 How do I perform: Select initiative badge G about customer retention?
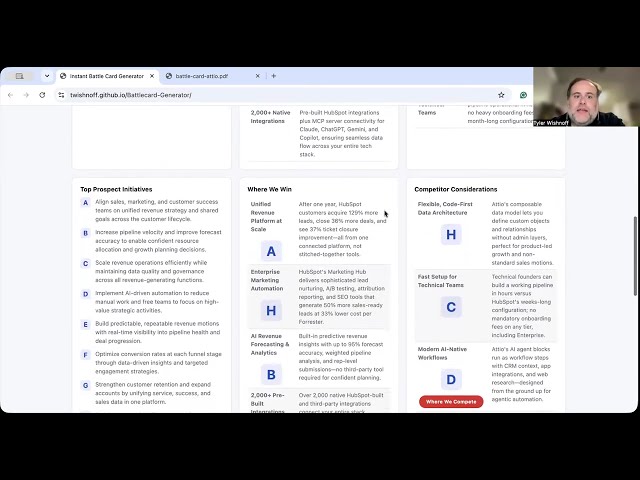coord(85,385)
